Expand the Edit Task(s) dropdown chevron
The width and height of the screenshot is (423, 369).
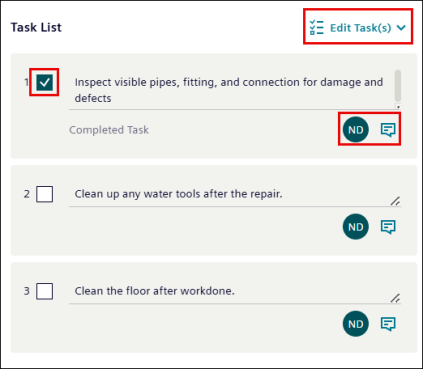click(x=401, y=28)
